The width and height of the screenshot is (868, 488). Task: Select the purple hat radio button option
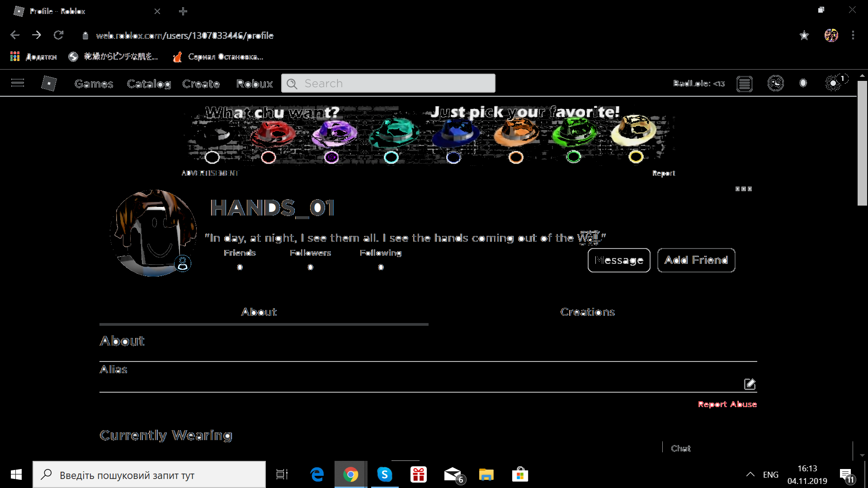pyautogui.click(x=331, y=157)
